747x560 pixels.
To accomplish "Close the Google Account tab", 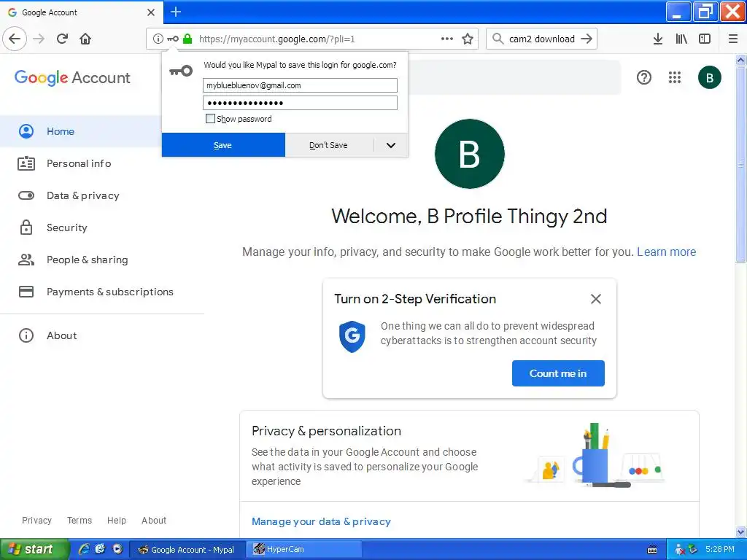I will click(151, 12).
